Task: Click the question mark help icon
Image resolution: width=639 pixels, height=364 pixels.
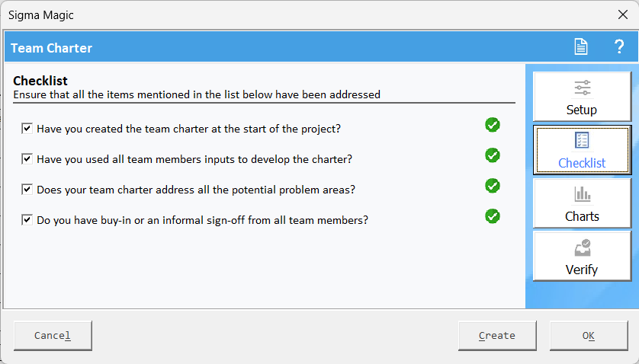Action: click(619, 46)
